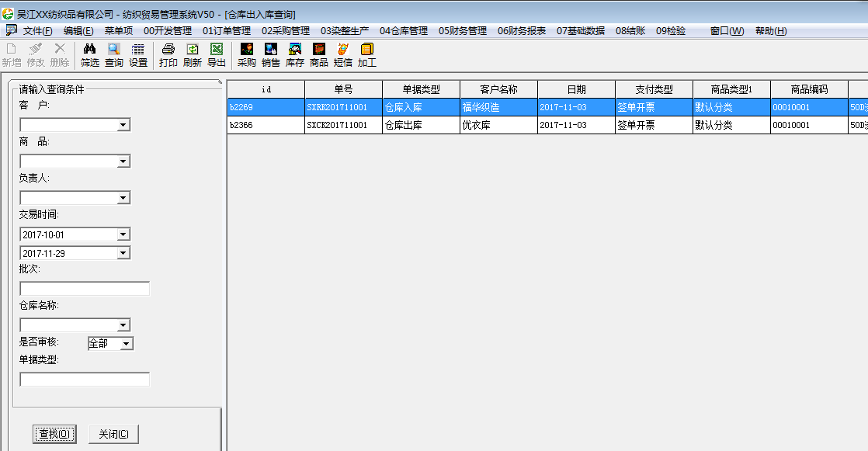
Task: Click the 修改 (Edit) toolbar icon
Action: click(36, 55)
